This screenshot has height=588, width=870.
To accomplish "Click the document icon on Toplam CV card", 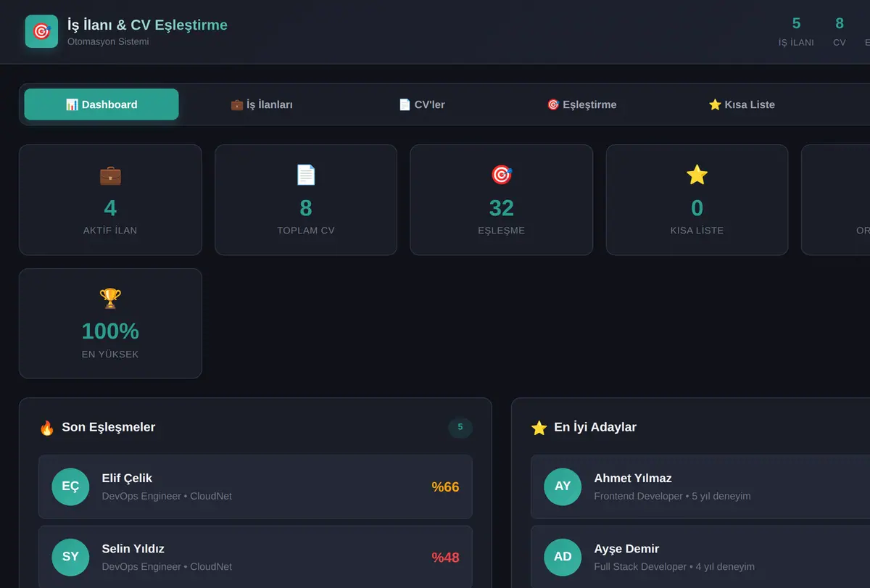I will (x=306, y=175).
